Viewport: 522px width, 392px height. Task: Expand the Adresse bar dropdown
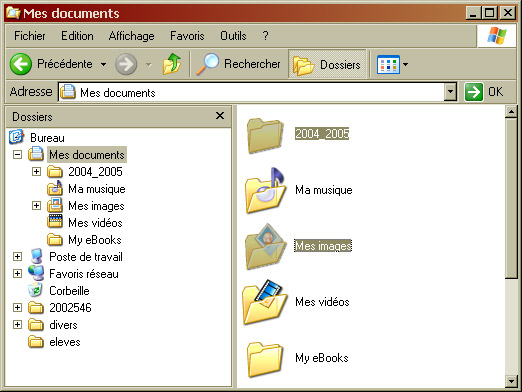450,92
